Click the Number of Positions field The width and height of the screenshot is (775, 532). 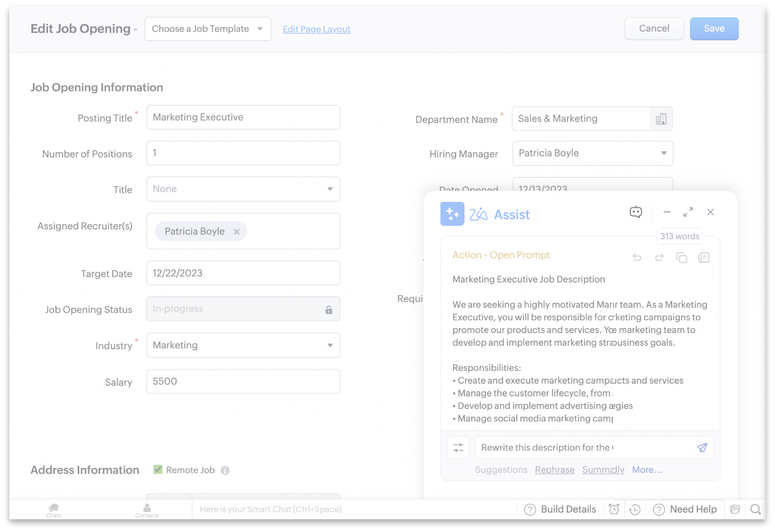(243, 153)
